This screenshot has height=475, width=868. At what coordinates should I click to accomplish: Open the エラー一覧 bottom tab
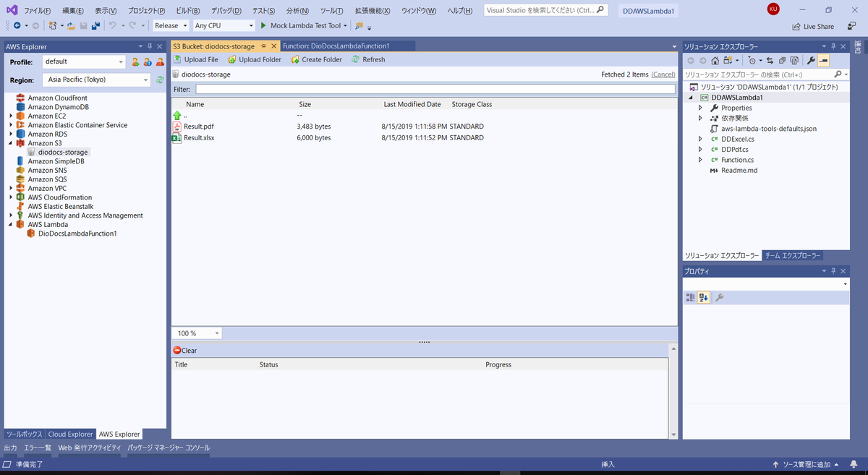[x=38, y=448]
